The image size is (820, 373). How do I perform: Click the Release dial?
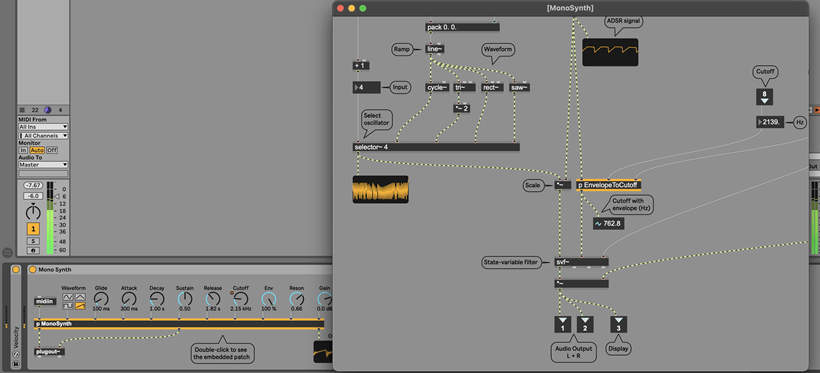[212, 299]
